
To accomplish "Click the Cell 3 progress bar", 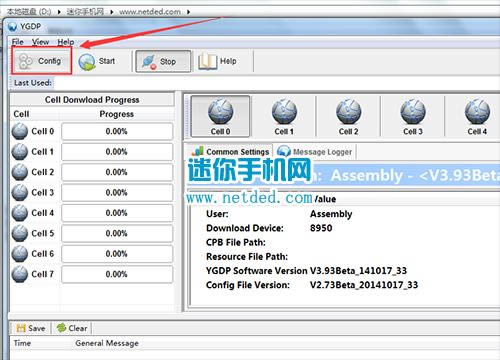I will (x=117, y=193).
